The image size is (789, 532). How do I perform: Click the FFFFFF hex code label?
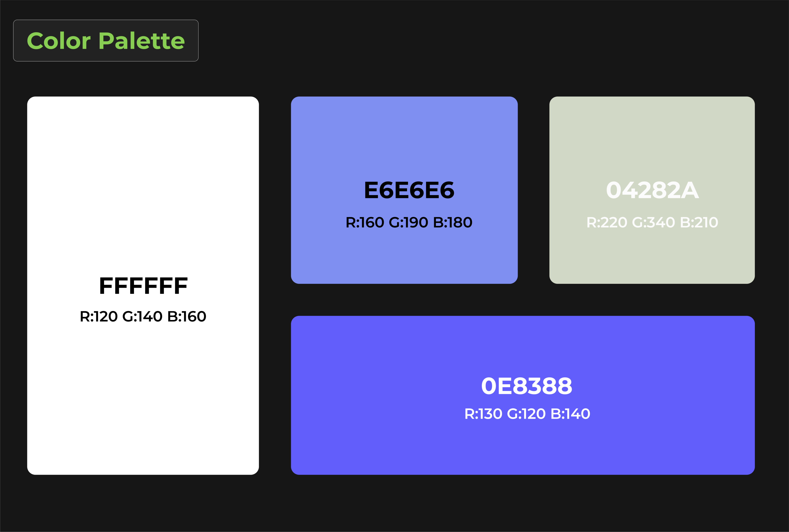tap(143, 286)
